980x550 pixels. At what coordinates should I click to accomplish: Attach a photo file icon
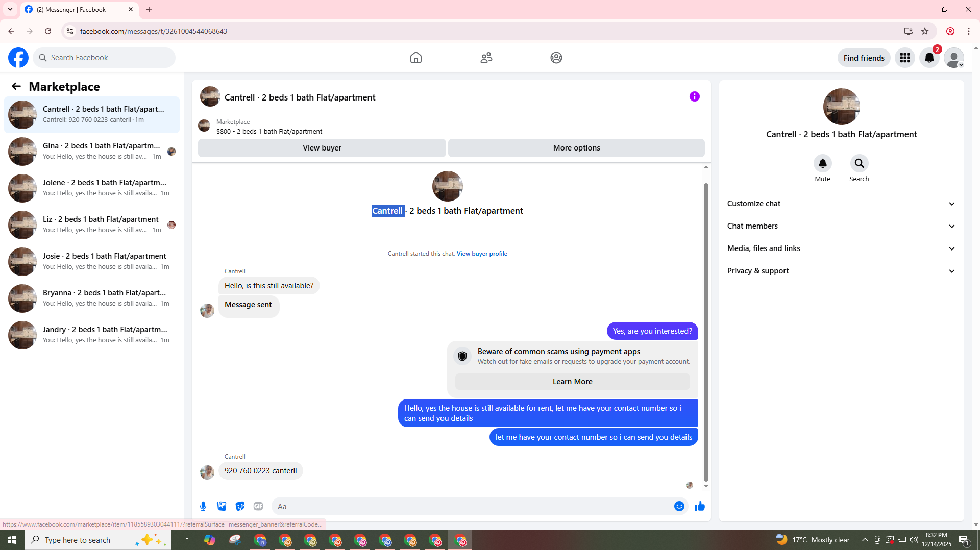point(222,506)
